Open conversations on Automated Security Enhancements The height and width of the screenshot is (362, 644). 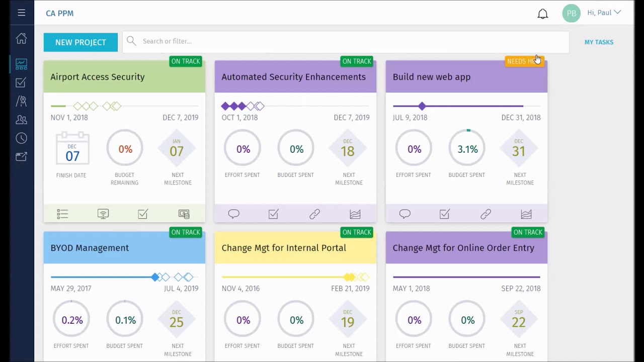233,214
